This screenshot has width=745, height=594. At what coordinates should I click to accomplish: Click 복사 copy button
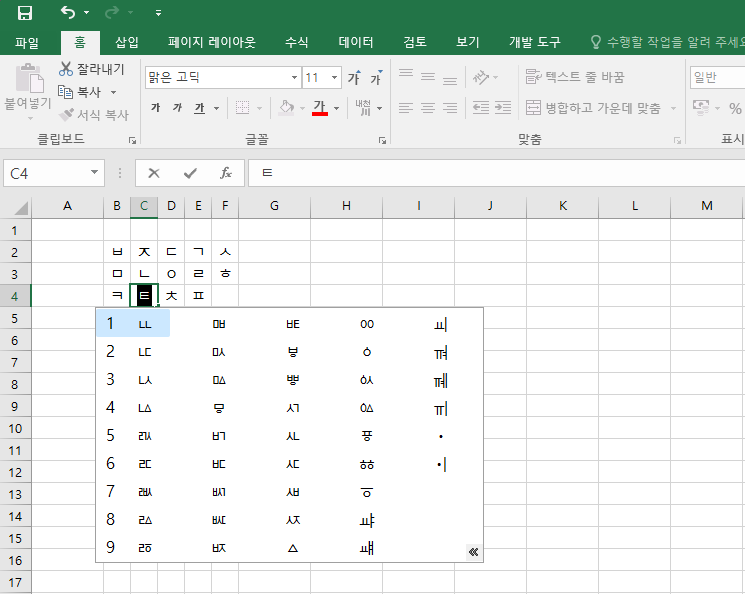pos(79,92)
